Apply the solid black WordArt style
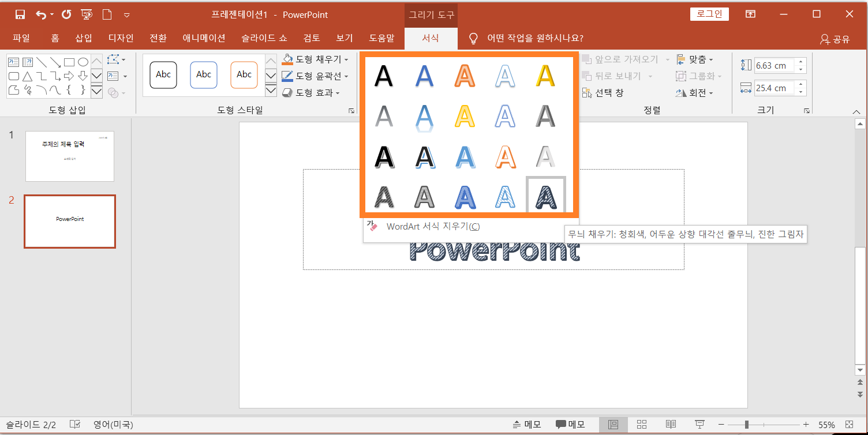This screenshot has height=435, width=868. click(x=384, y=76)
